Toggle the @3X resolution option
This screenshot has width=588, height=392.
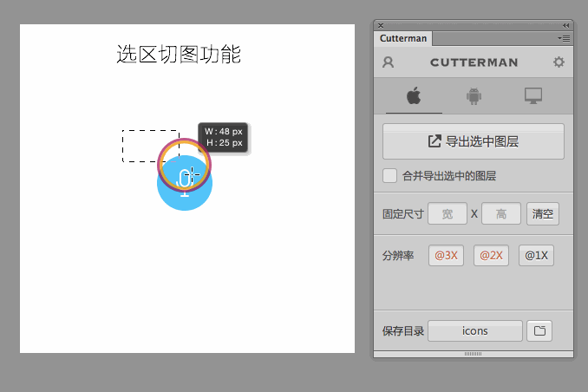[x=446, y=256]
